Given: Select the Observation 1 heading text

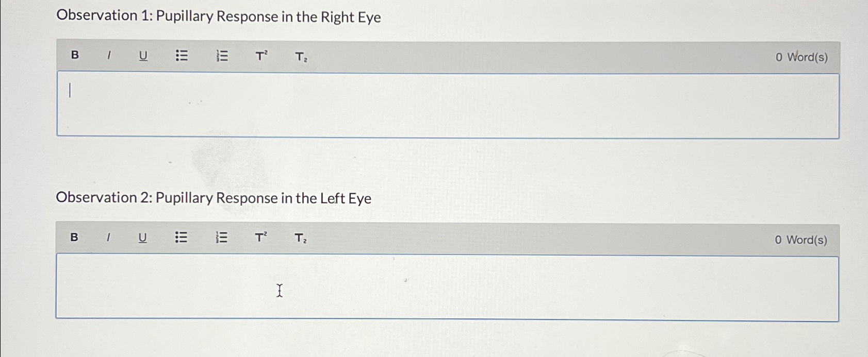Looking at the screenshot, I should [x=219, y=17].
